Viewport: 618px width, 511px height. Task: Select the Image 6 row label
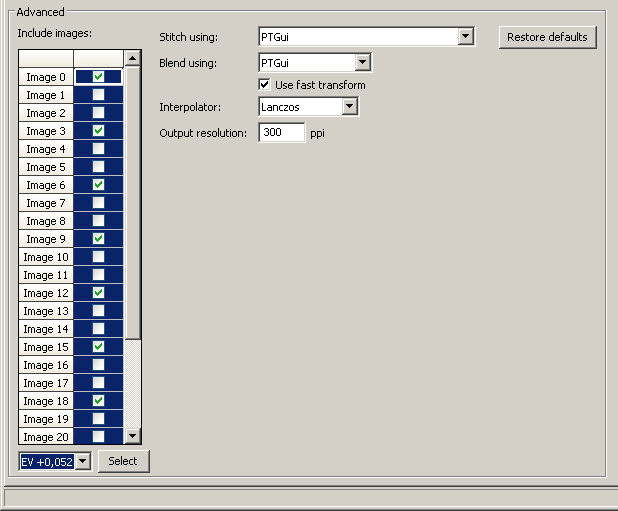click(x=46, y=185)
